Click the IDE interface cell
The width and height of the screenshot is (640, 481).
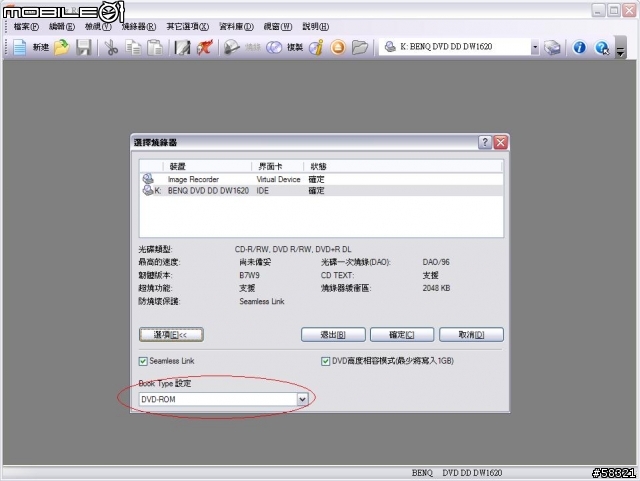click(x=262, y=191)
